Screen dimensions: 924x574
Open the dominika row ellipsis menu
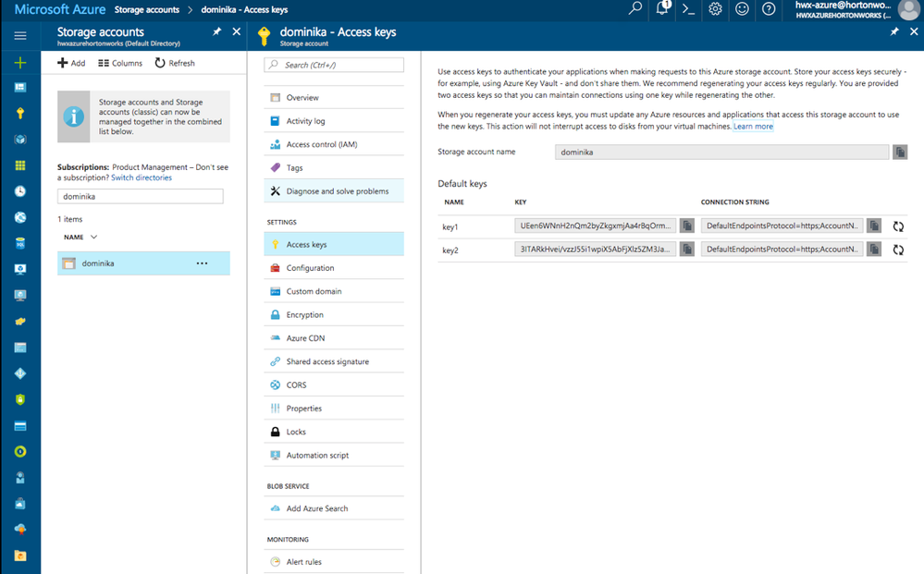click(x=202, y=263)
